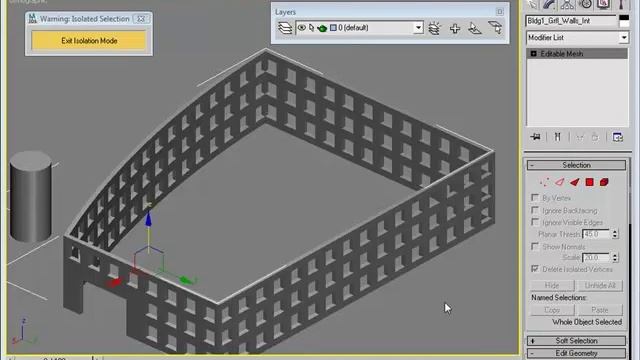Click the Pin Stack icon
The width and height of the screenshot is (640, 360).
[x=536, y=137]
